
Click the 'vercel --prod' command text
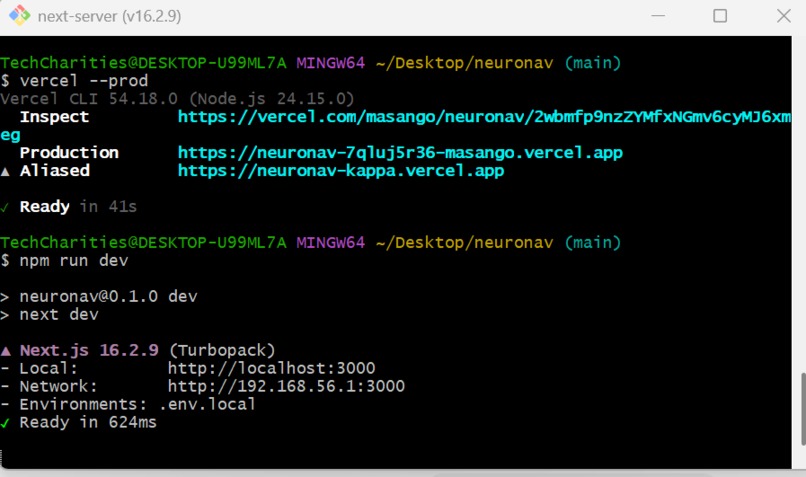click(84, 81)
